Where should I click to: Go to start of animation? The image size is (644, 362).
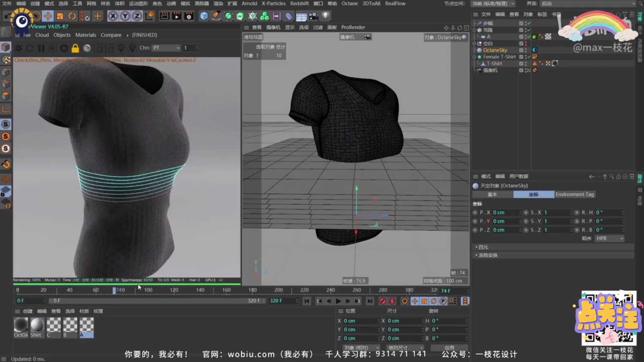[x=307, y=301]
